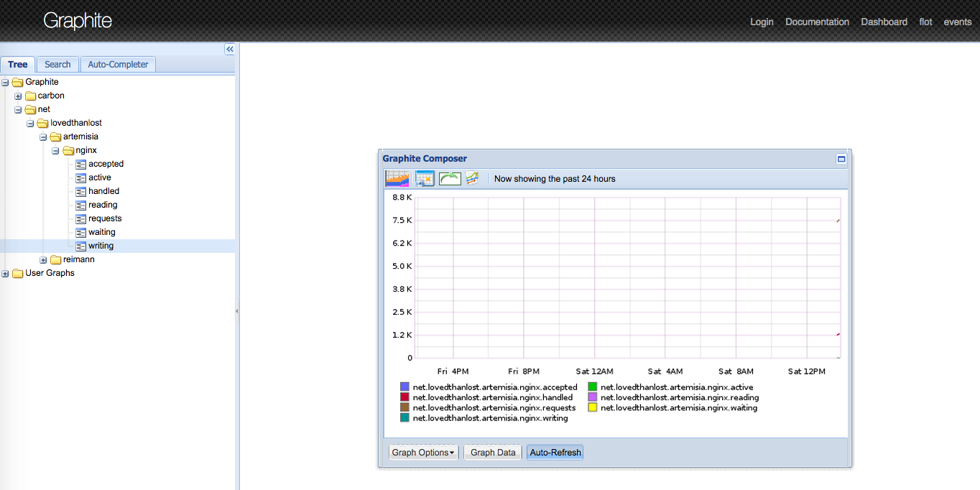Click the reimann folder icon
Viewport: 980px width, 490px height.
(55, 259)
